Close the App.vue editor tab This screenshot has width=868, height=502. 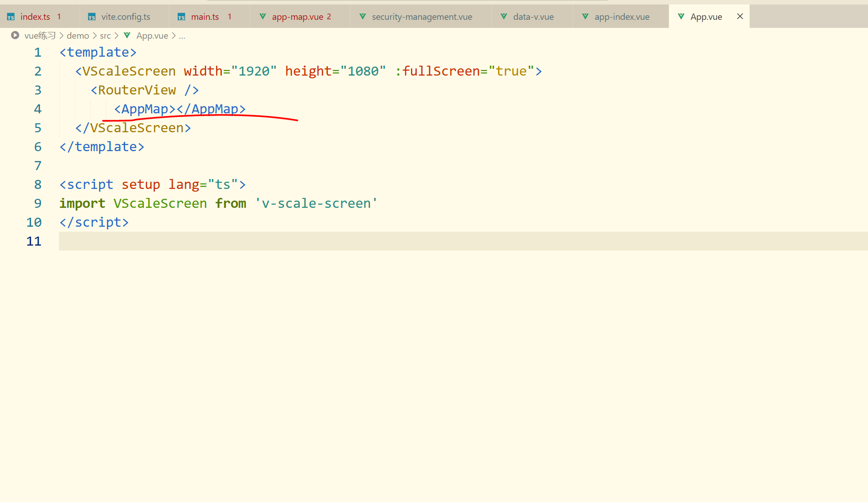coord(740,17)
